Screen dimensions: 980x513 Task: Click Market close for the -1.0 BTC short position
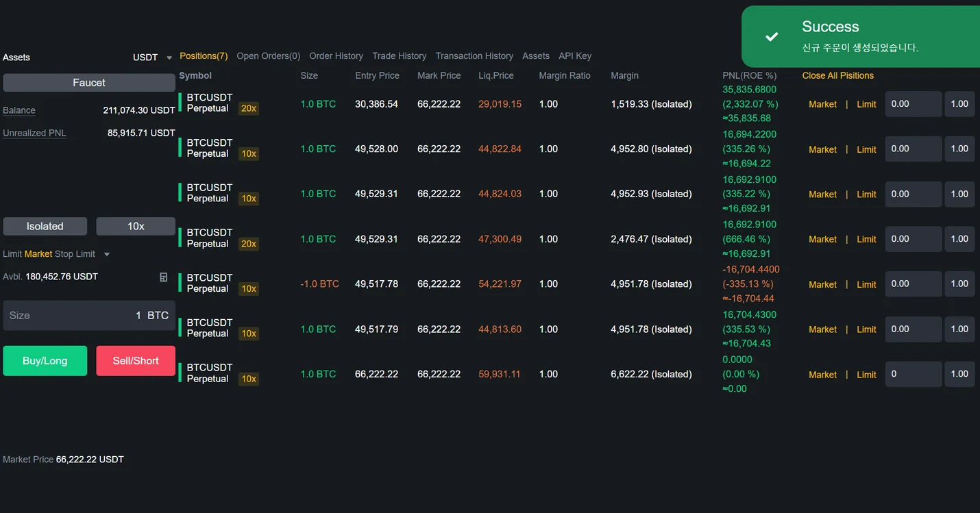coord(822,284)
